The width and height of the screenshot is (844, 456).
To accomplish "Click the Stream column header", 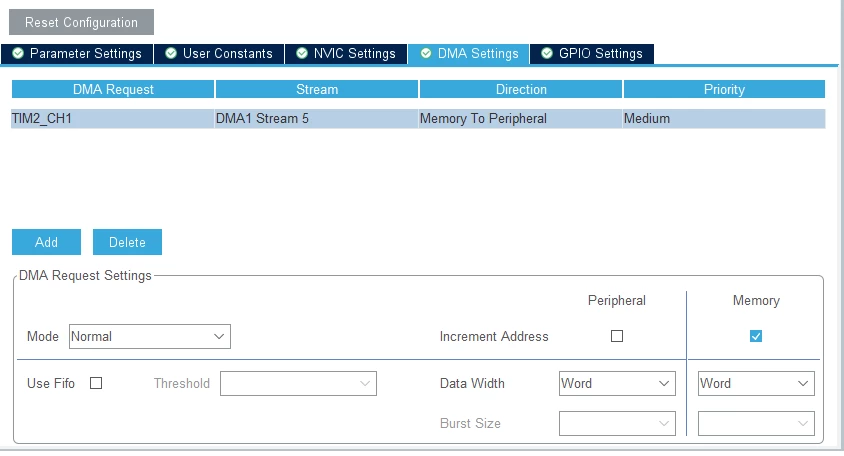I will pos(317,89).
